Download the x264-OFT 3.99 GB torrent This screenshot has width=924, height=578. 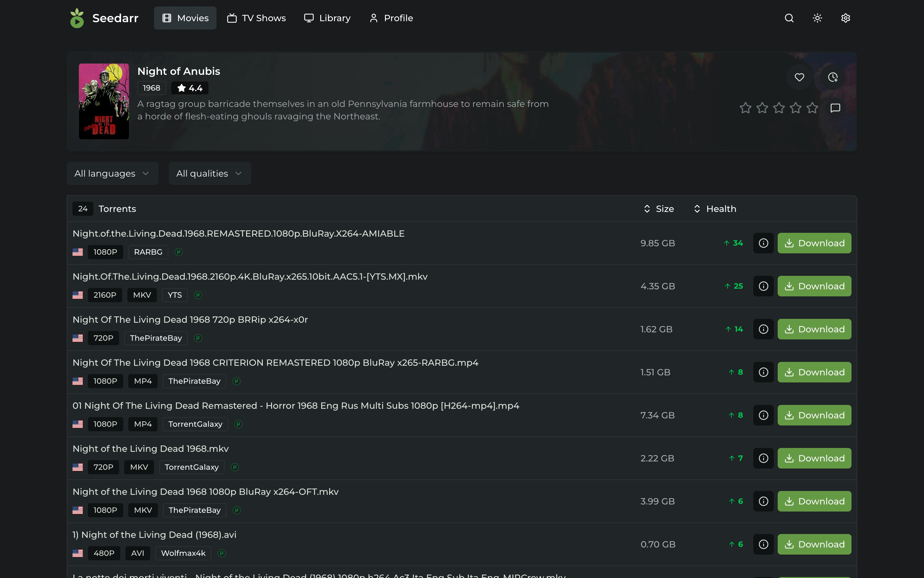tap(814, 501)
